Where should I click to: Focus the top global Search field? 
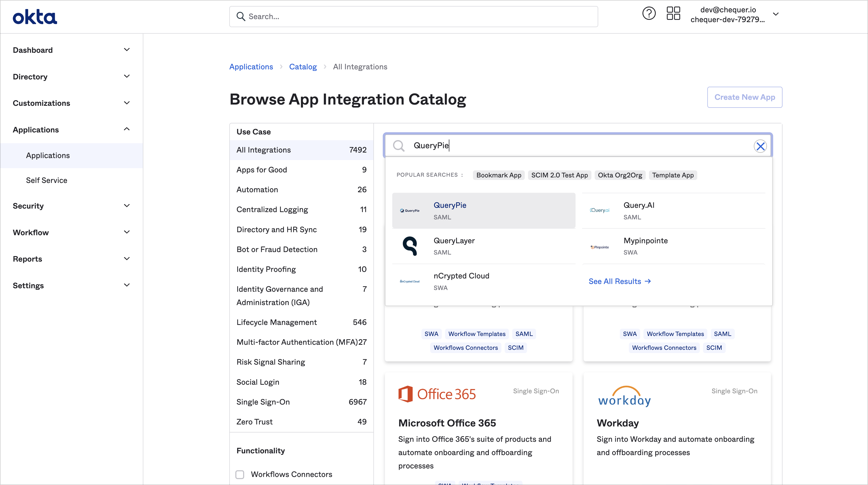pyautogui.click(x=413, y=17)
